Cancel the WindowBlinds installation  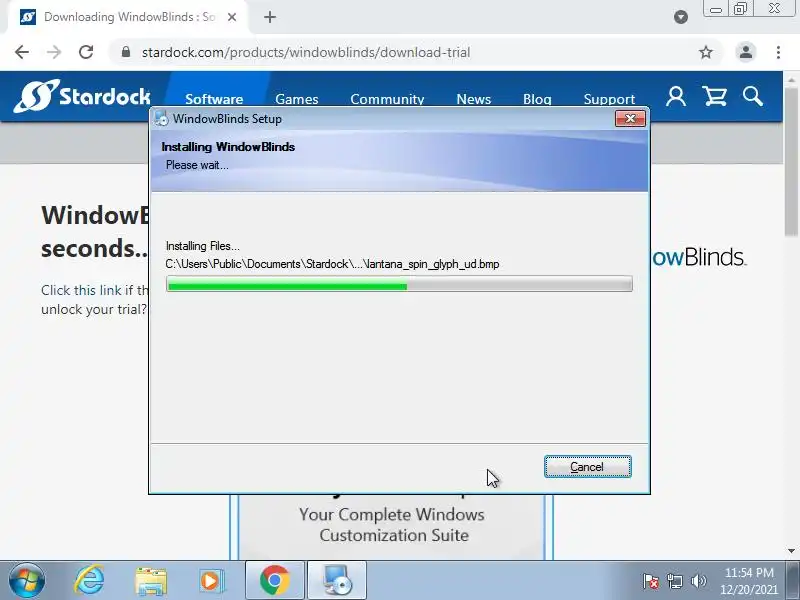click(x=588, y=467)
